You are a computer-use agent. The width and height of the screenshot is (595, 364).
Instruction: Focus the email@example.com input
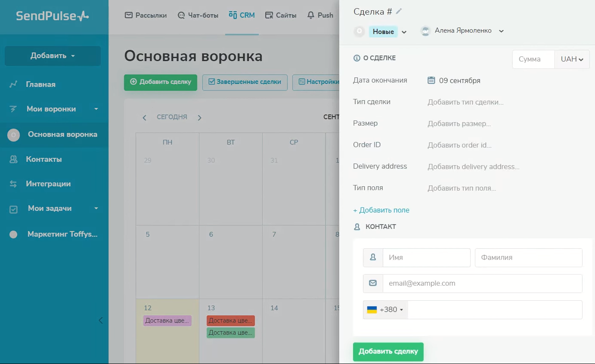click(x=482, y=284)
